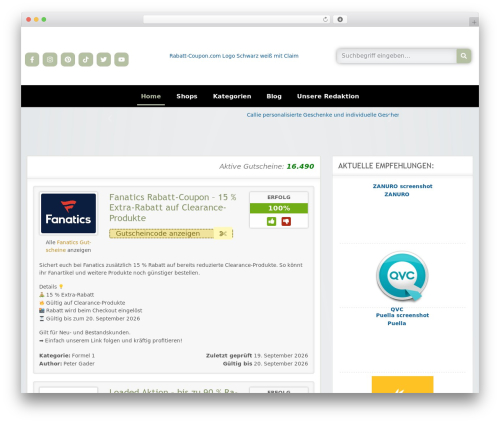Open Puella screenshot link
The image size is (500, 423).
402,315
